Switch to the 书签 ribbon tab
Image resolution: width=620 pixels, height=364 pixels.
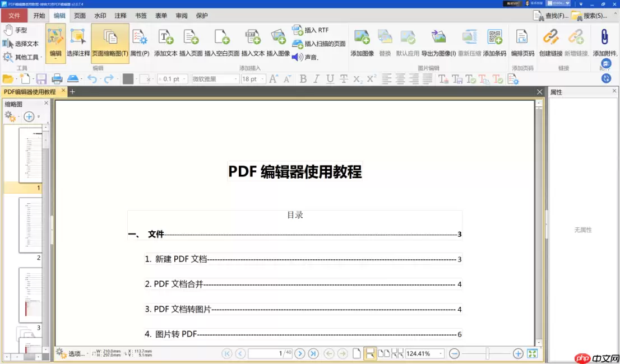[141, 16]
